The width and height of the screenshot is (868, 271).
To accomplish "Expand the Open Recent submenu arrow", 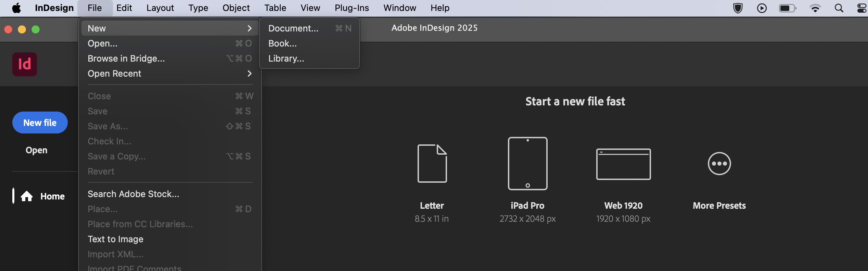I will point(250,74).
